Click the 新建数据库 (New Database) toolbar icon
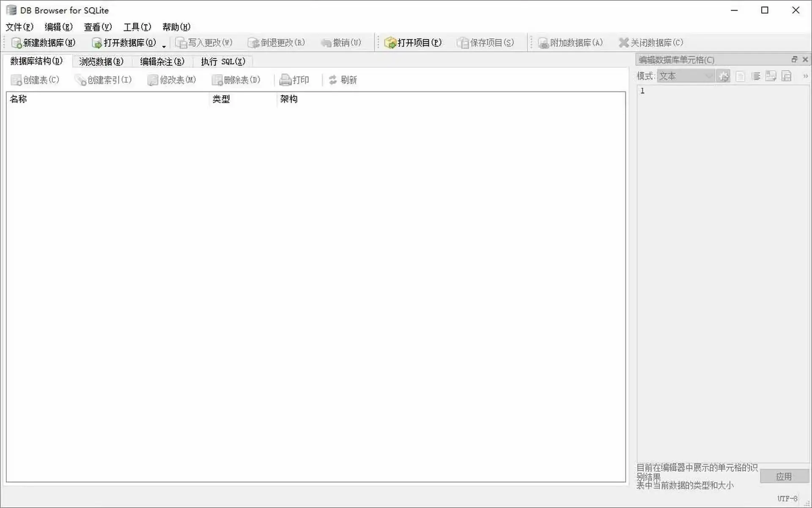Screen dimensions: 812x508 [x=16, y=43]
